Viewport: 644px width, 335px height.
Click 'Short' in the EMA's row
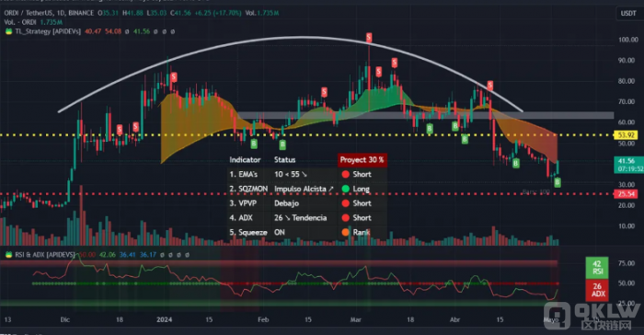pyautogui.click(x=362, y=174)
